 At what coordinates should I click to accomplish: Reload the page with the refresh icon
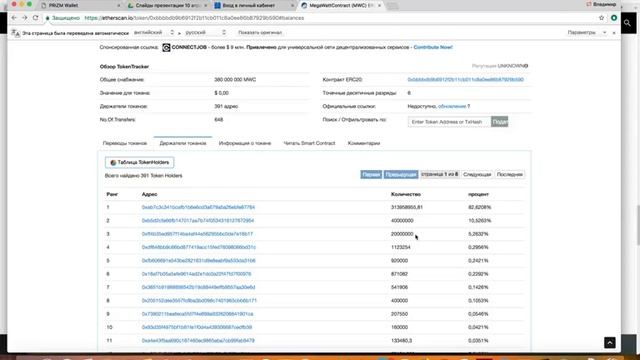[x=36, y=18]
